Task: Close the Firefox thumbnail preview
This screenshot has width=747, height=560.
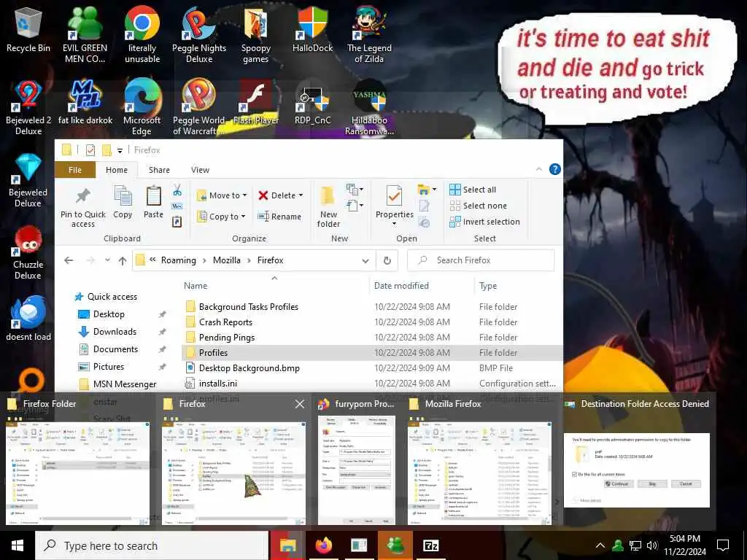Action: 300,404
